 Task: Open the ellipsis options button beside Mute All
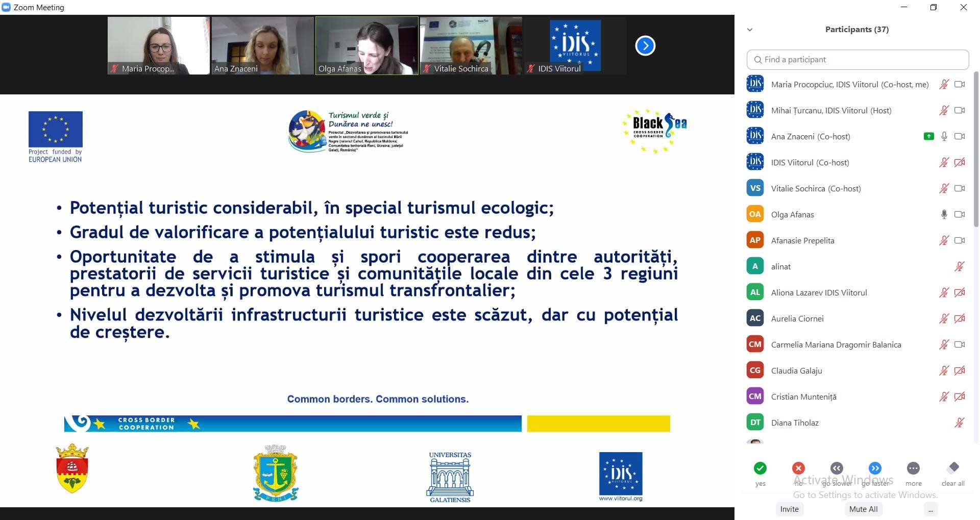930,509
